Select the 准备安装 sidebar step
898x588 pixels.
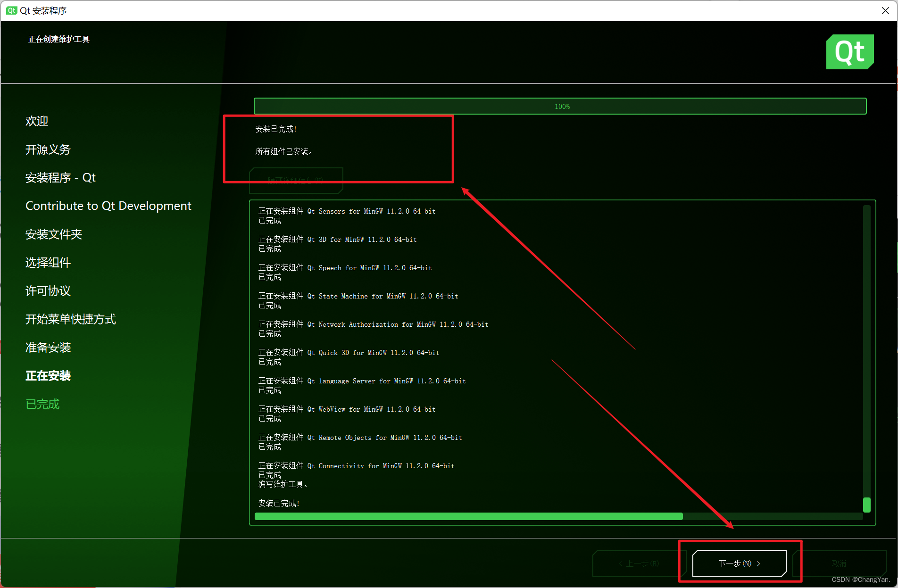[48, 348]
